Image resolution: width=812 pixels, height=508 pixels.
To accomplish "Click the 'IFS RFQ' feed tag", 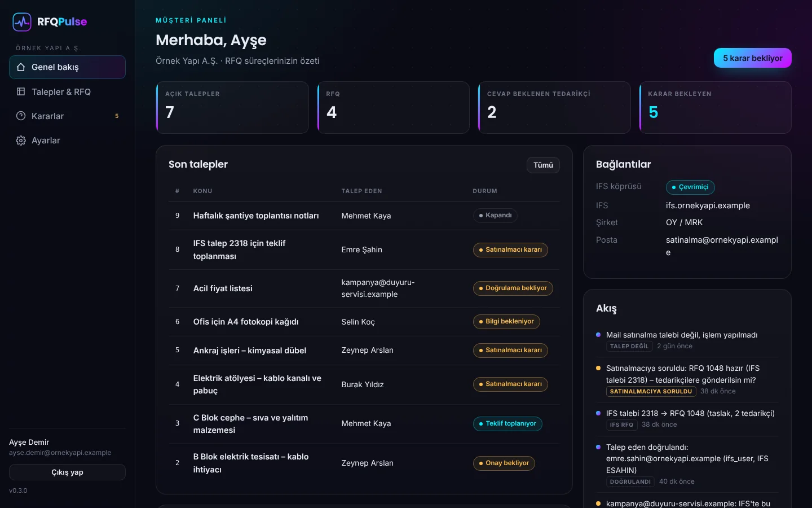I will tap(621, 425).
